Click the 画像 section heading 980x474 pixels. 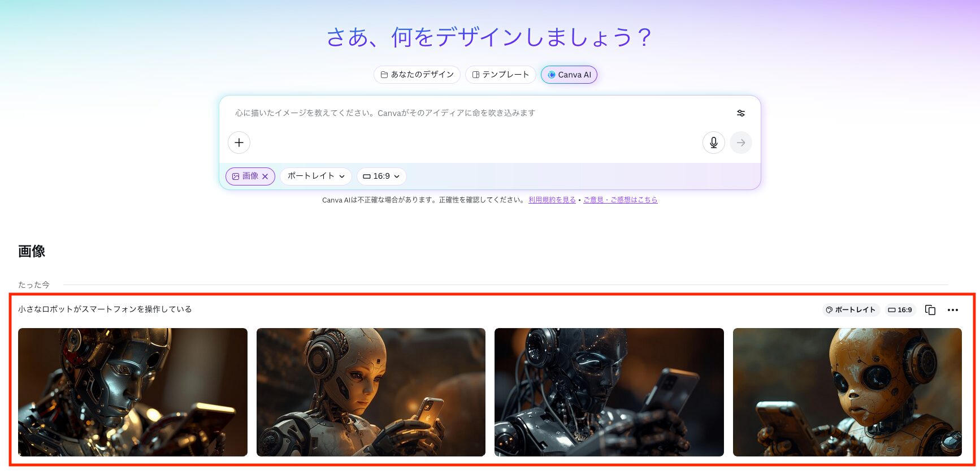tap(32, 251)
